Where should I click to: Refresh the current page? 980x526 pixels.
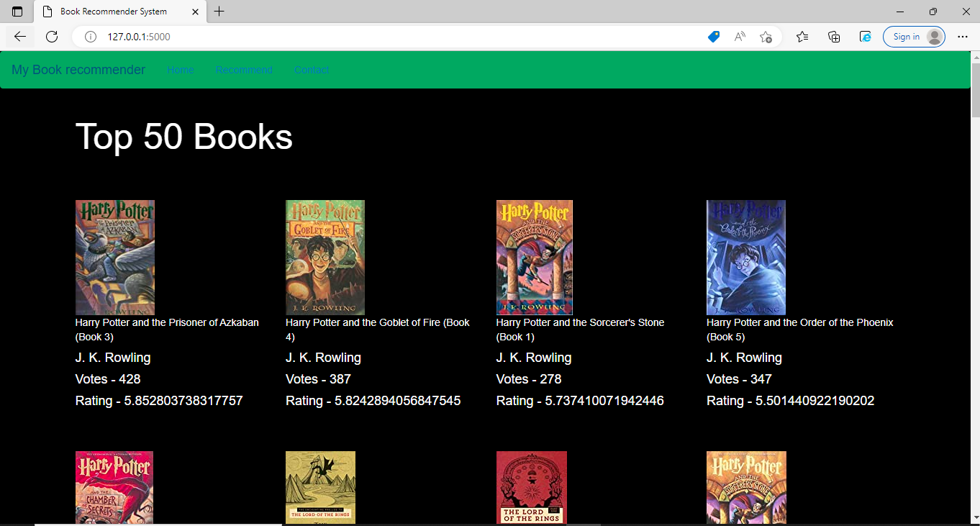(x=51, y=36)
